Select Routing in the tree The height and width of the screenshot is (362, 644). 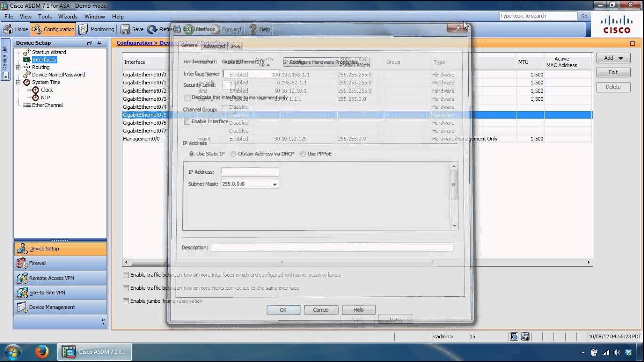click(x=41, y=67)
